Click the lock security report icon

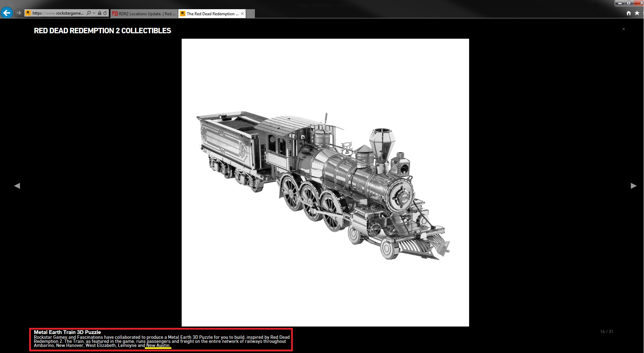pos(100,13)
